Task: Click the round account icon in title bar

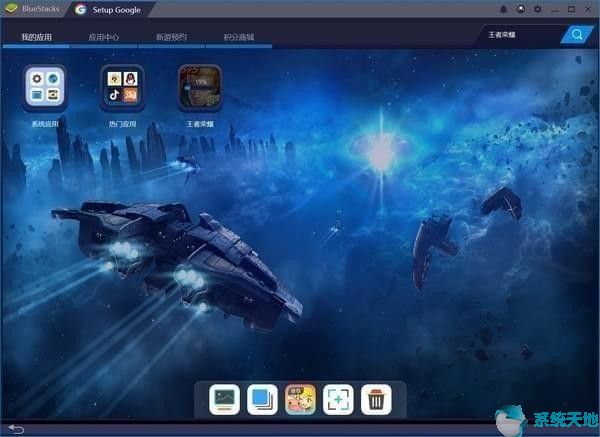Action: (x=521, y=9)
